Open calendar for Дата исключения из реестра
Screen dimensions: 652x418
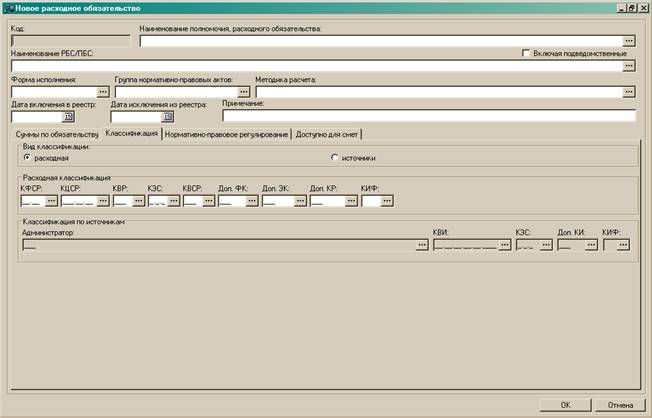tap(168, 117)
